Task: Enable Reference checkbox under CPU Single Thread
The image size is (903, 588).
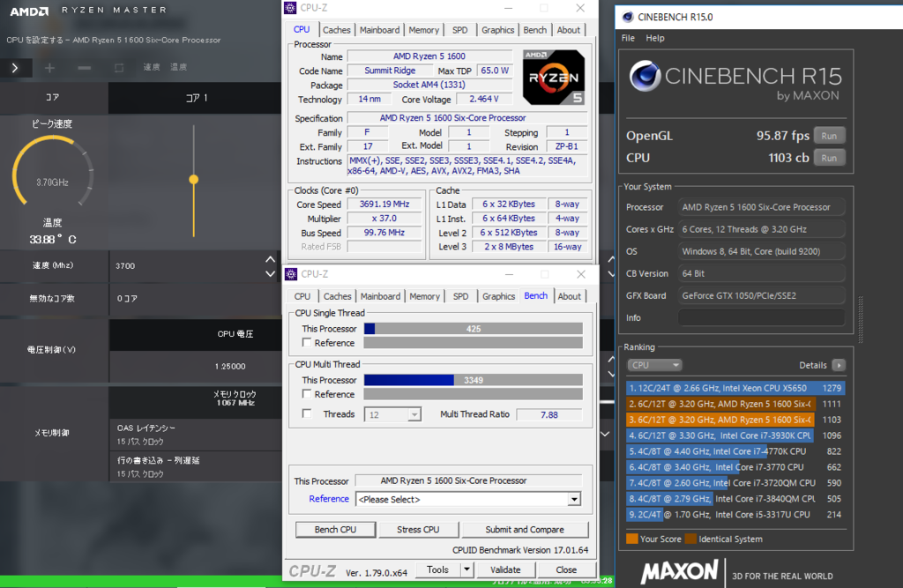Action: coord(307,343)
